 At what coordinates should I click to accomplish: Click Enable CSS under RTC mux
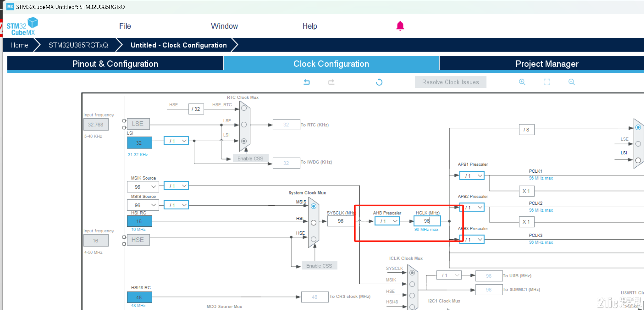click(x=250, y=158)
